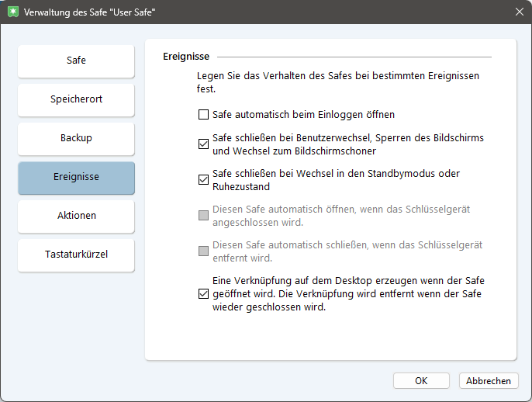Open the Safe settings tab
The height and width of the screenshot is (402, 532).
tap(76, 61)
